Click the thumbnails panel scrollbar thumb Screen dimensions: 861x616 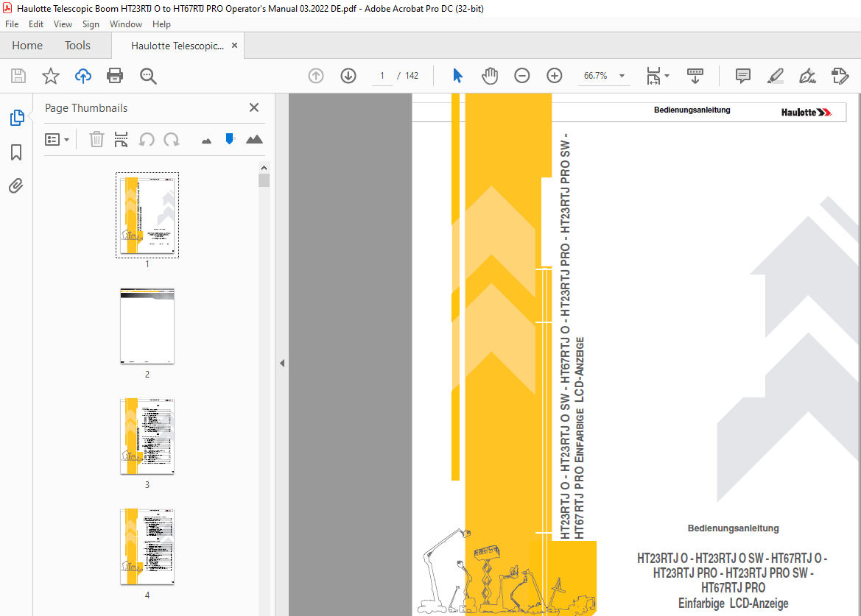[x=264, y=180]
